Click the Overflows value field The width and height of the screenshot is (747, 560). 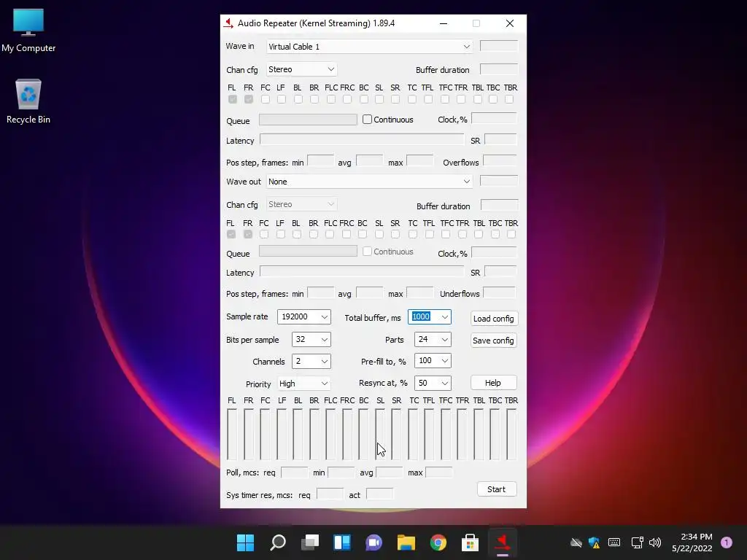click(x=500, y=160)
